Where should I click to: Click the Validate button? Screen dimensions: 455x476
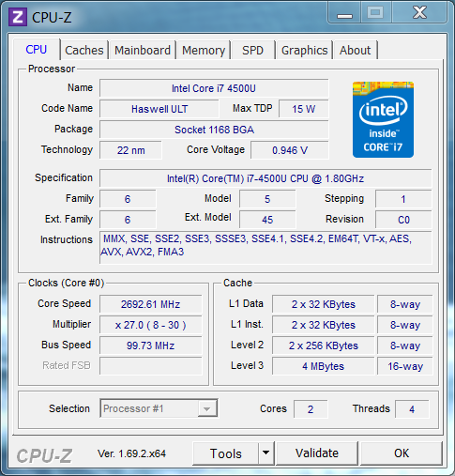coord(317,453)
